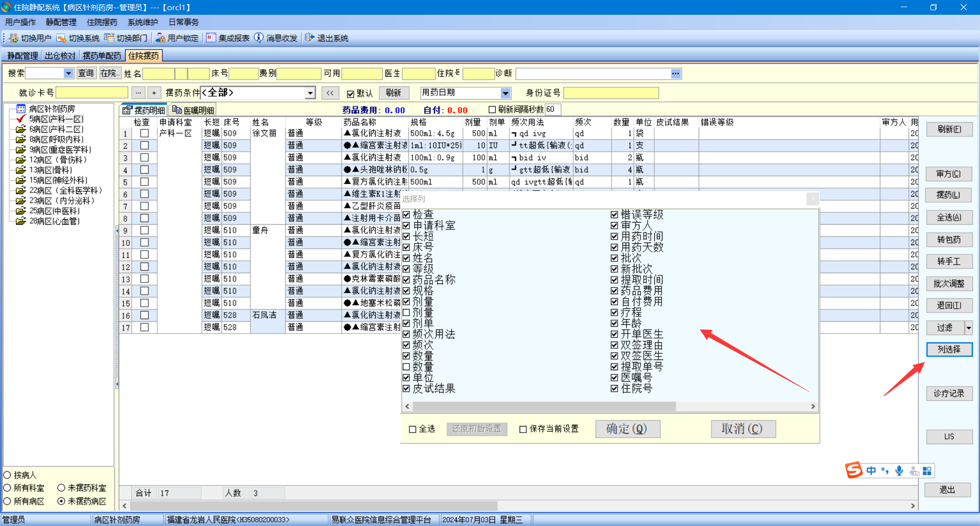
Task: Uncheck 皮试结果 column checkbox
Action: coord(406,389)
